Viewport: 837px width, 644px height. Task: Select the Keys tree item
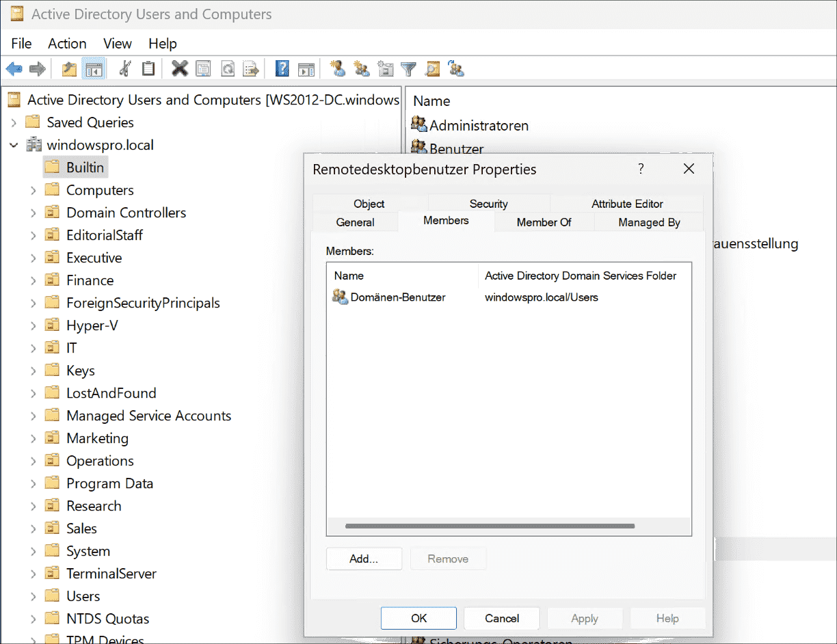(x=81, y=371)
